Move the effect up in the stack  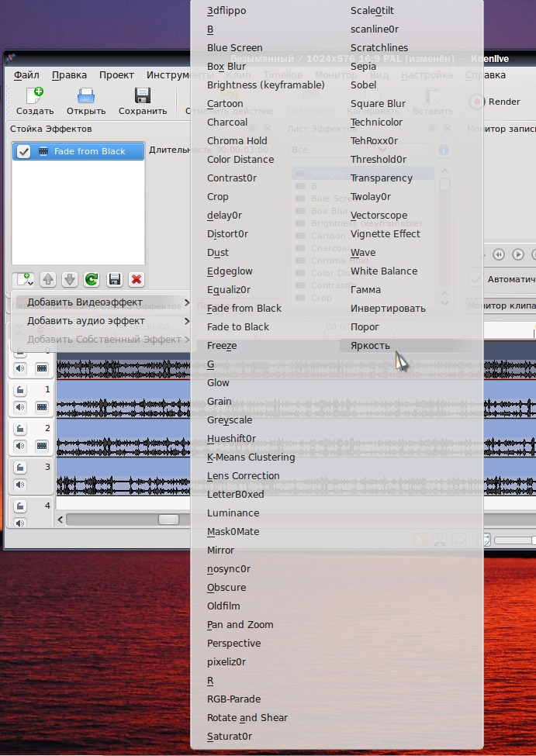(48, 280)
